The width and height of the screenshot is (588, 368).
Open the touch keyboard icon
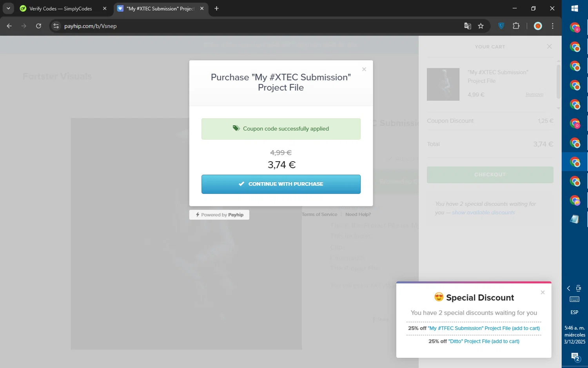pyautogui.click(x=575, y=299)
